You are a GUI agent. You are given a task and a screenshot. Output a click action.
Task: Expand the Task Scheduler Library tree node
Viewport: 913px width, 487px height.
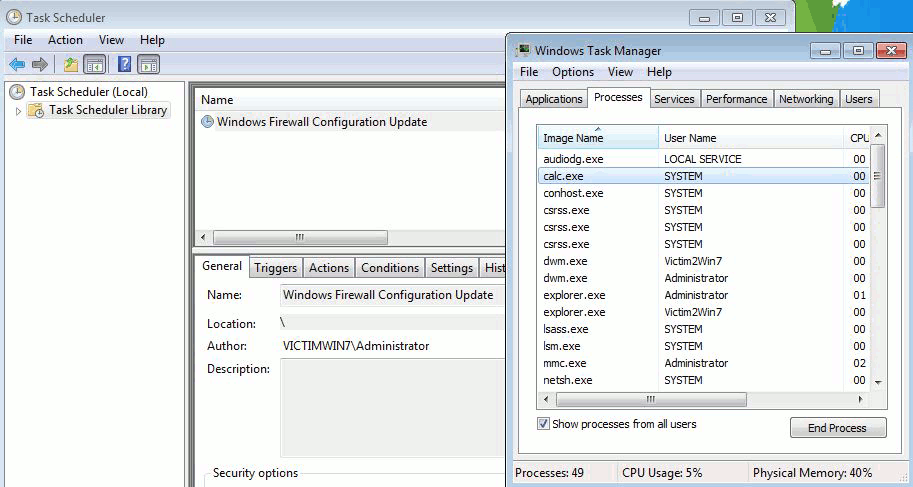(x=18, y=111)
